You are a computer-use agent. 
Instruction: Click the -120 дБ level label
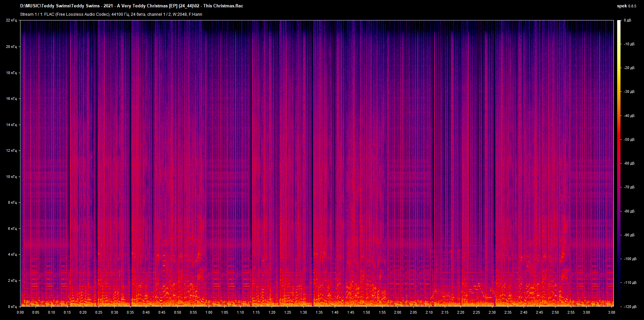(x=630, y=307)
